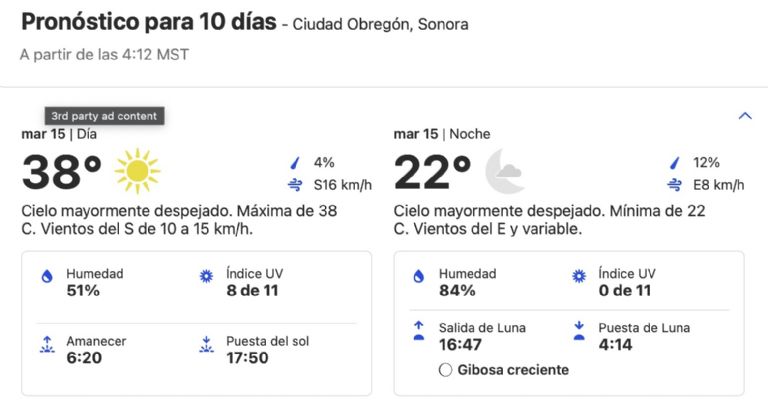The image size is (768, 412).
Task: Click the Pronóstico para 10 días heading
Action: [148, 22]
